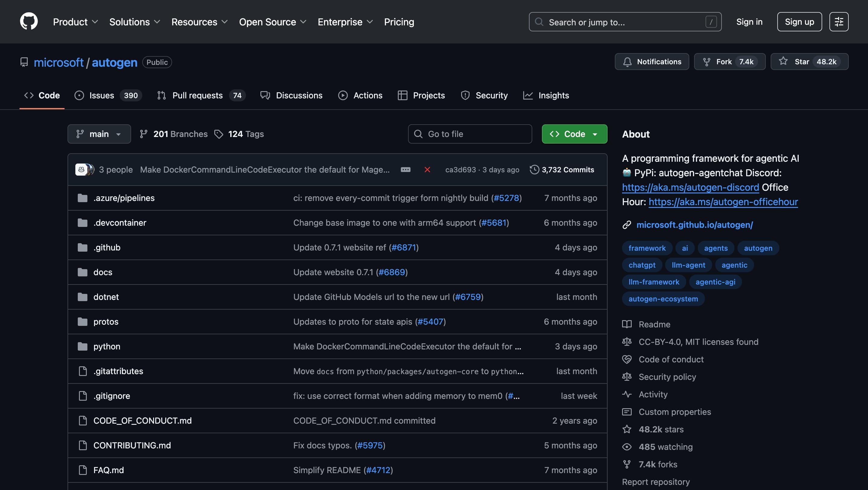Screen dimensions: 868x490
Task: Open the appearance settings icon top-right
Action: [839, 22]
